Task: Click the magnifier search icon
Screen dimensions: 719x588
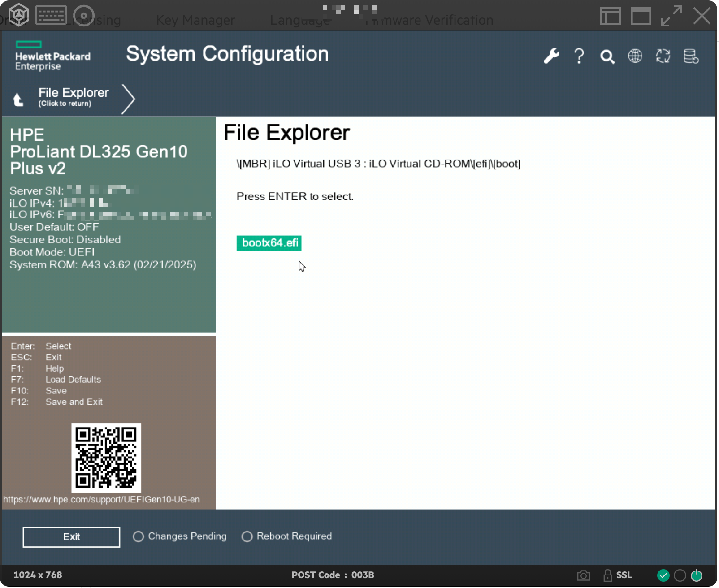Action: point(607,57)
